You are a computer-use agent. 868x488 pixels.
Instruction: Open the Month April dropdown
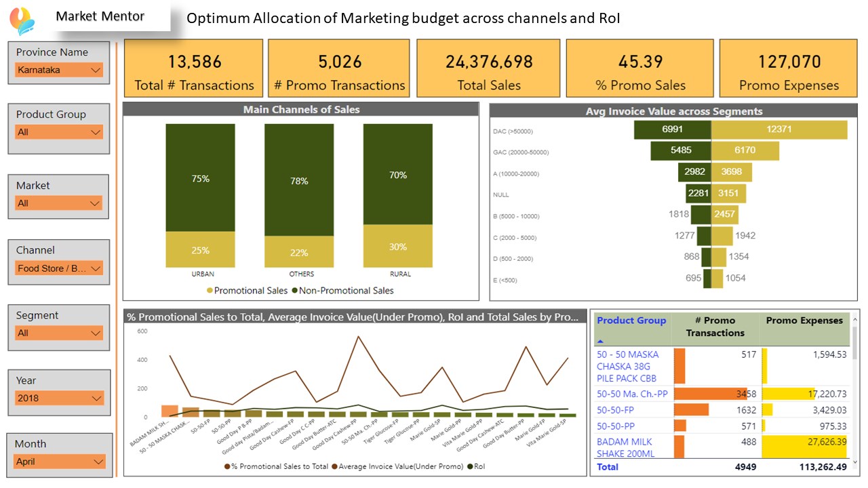60,462
